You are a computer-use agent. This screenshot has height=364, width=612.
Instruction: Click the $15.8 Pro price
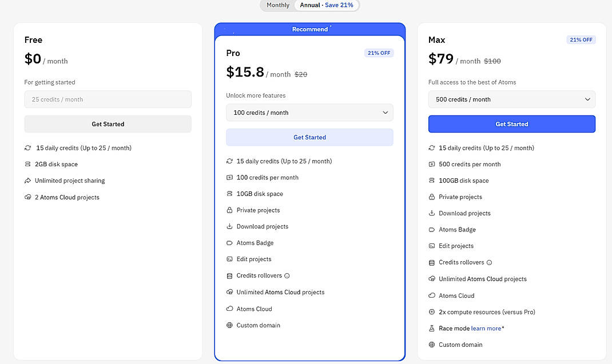245,72
